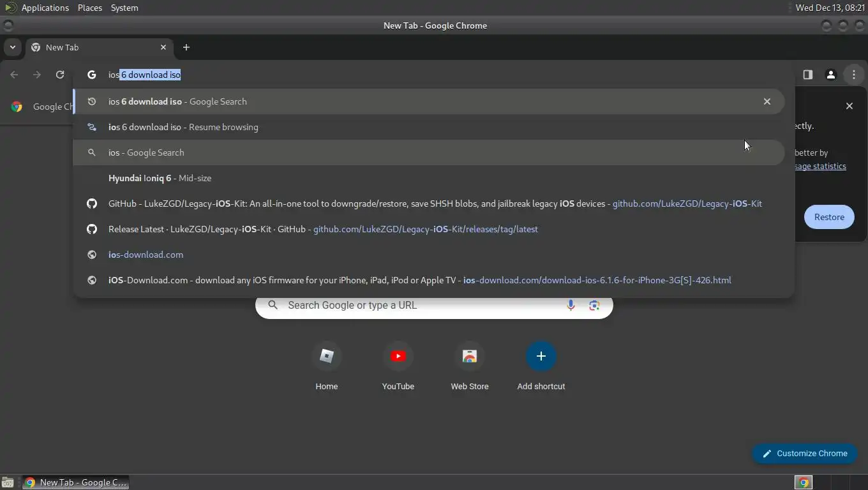Remove the 'ios 6 download iso' history suggestion

(x=767, y=101)
